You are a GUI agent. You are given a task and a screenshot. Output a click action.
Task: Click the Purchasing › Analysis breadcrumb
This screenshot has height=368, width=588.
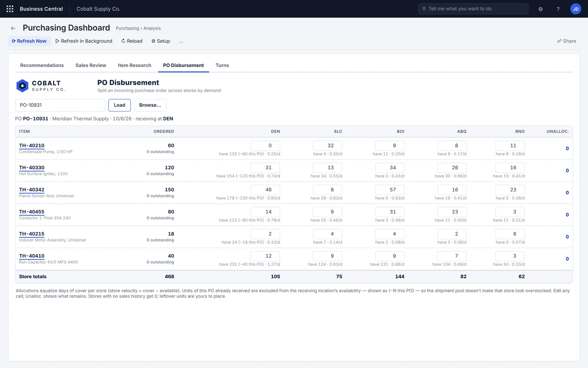point(138,28)
